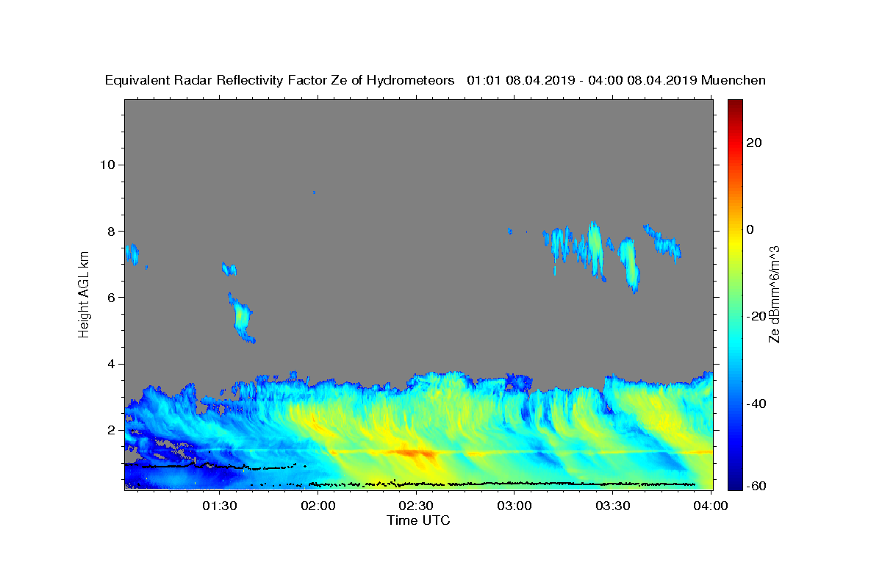This screenshot has height=588, width=882.
Task: Click the height tick label '8'
Action: click(110, 231)
